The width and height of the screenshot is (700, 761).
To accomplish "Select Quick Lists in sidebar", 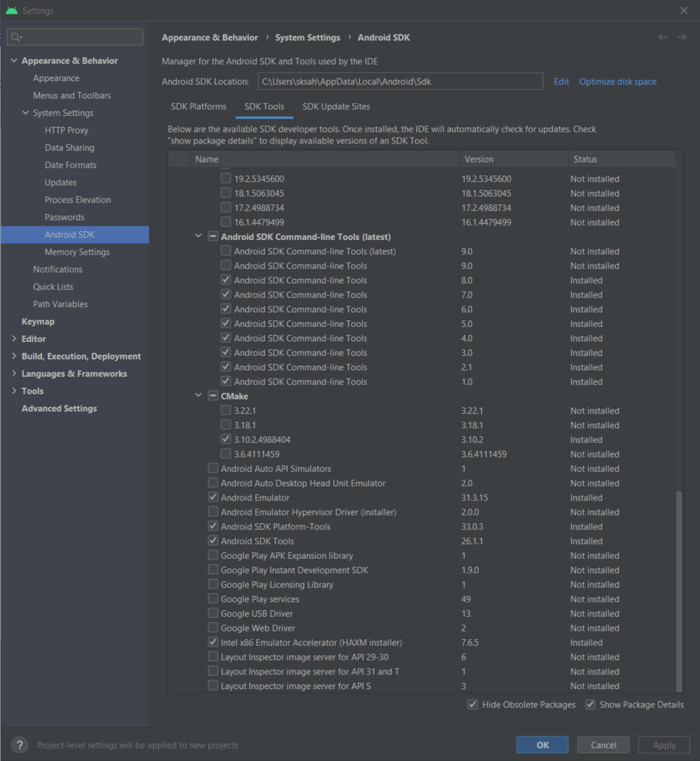I will [53, 286].
